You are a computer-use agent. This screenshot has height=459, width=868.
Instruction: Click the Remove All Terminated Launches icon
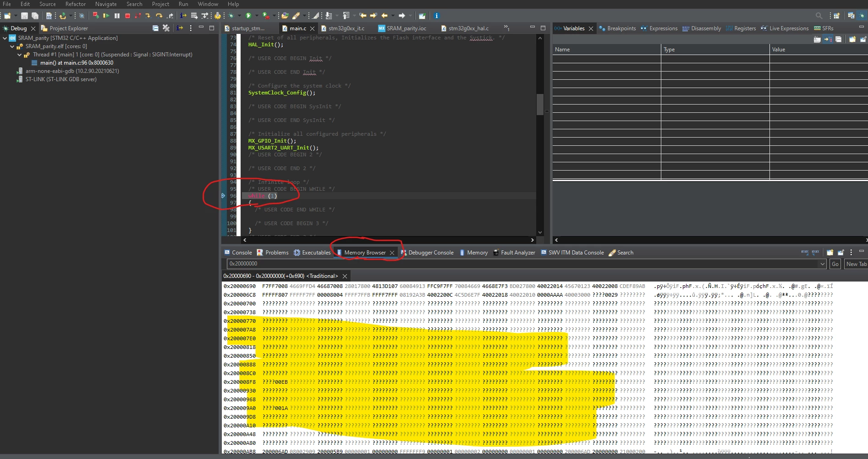[166, 28]
